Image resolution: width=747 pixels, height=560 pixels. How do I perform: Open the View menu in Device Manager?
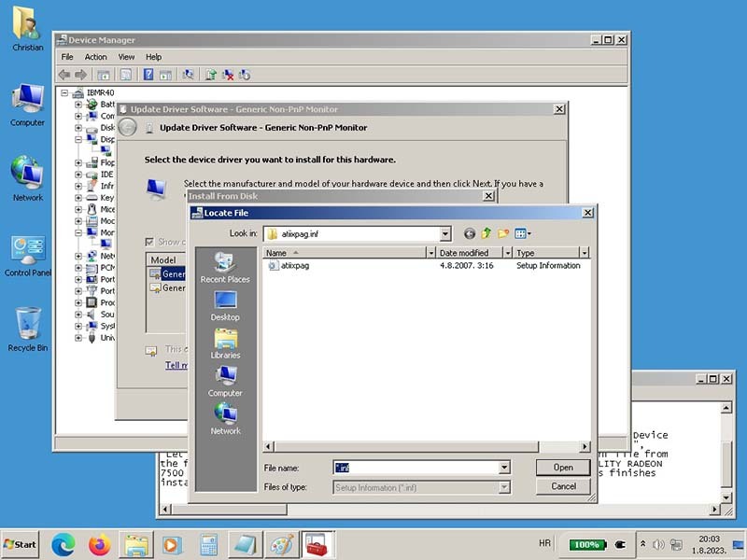coord(126,57)
